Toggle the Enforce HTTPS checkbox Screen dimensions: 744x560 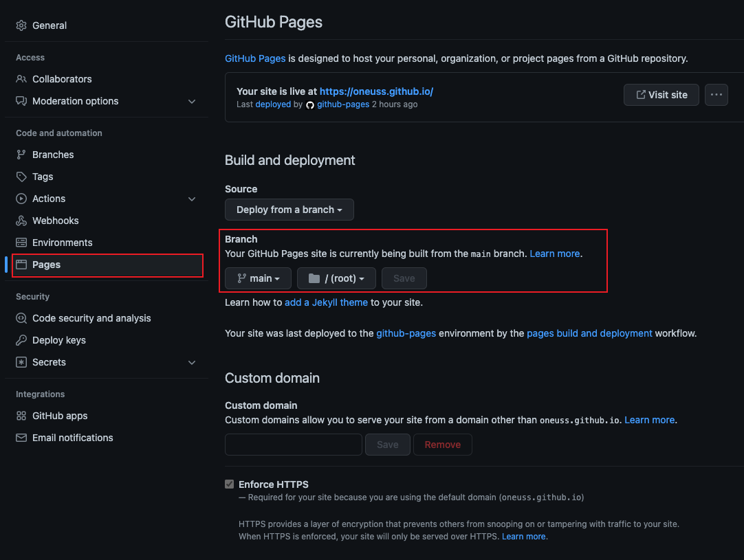click(x=229, y=484)
